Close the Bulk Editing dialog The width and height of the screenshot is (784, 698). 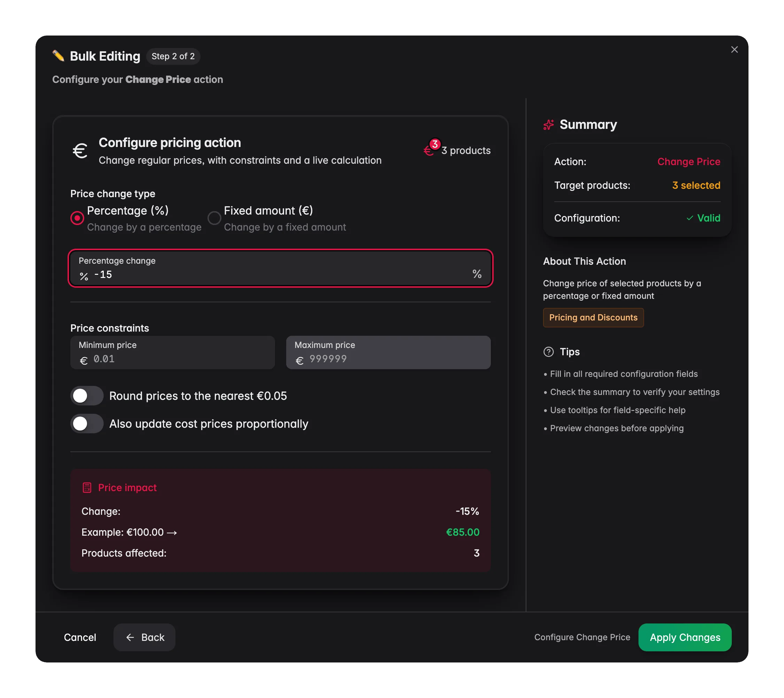[x=734, y=49]
